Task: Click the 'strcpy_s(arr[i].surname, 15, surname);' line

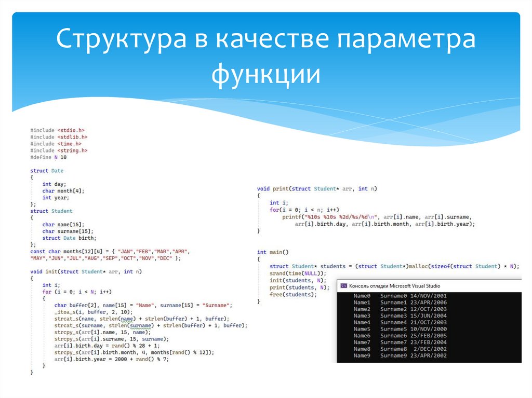Action: (x=111, y=339)
